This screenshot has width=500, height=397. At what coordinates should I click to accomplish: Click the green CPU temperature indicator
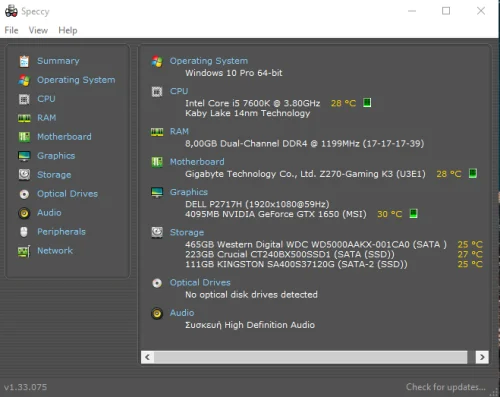click(367, 103)
